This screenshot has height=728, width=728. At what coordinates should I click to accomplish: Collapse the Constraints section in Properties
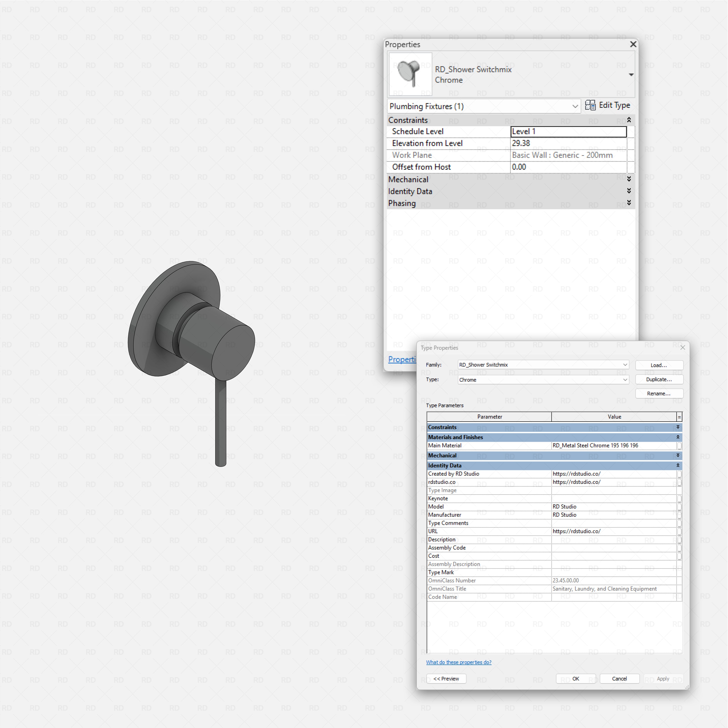tap(629, 120)
